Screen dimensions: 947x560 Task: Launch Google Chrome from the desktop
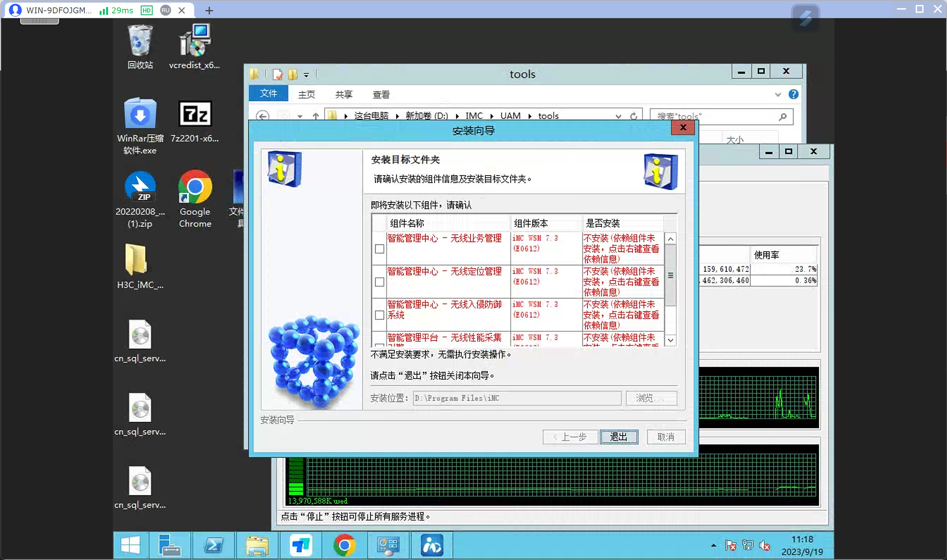(195, 188)
